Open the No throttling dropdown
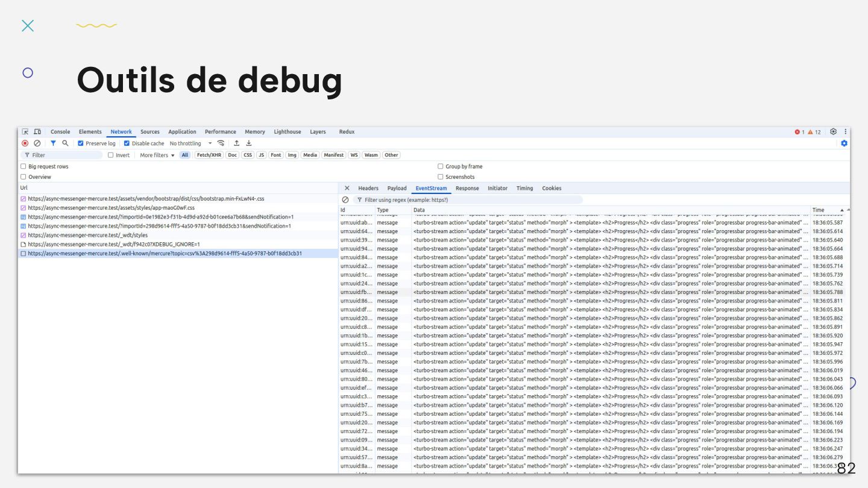 (190, 143)
